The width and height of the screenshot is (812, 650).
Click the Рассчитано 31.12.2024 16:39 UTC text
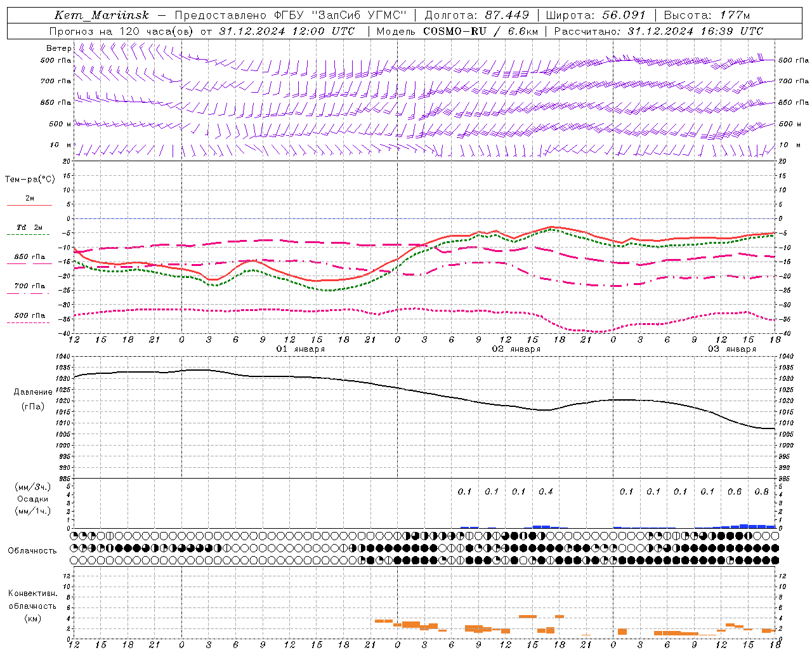(x=658, y=31)
